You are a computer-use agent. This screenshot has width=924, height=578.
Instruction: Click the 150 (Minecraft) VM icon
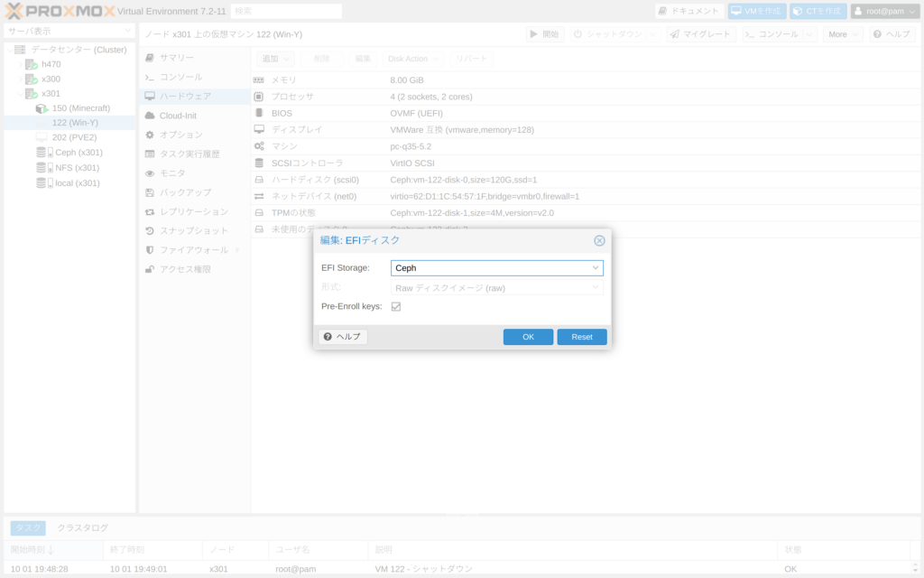[x=42, y=108]
